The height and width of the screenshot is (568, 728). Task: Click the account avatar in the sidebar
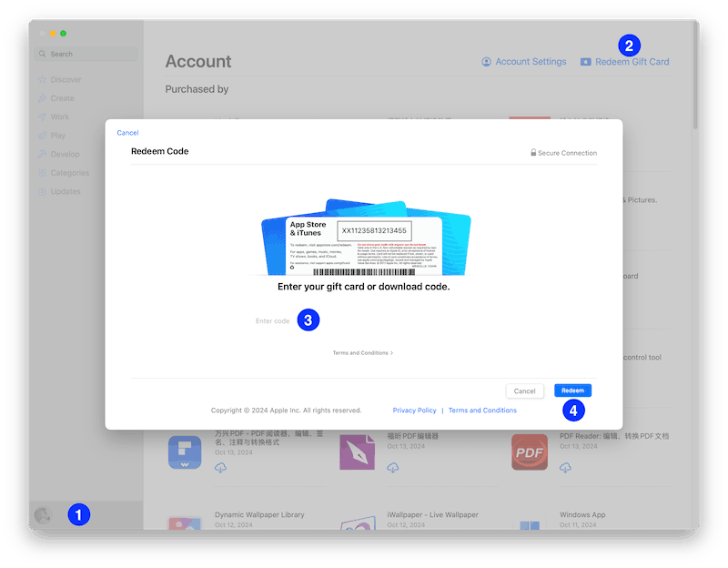click(43, 515)
